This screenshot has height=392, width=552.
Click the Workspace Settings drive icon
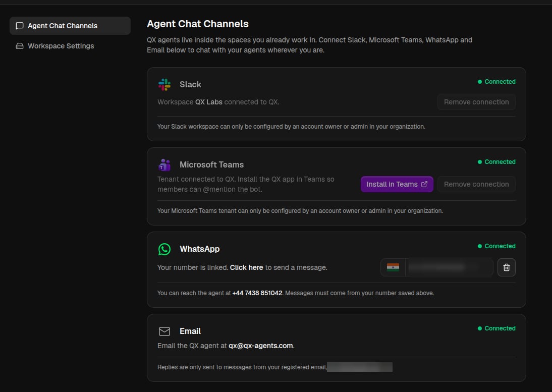point(20,46)
